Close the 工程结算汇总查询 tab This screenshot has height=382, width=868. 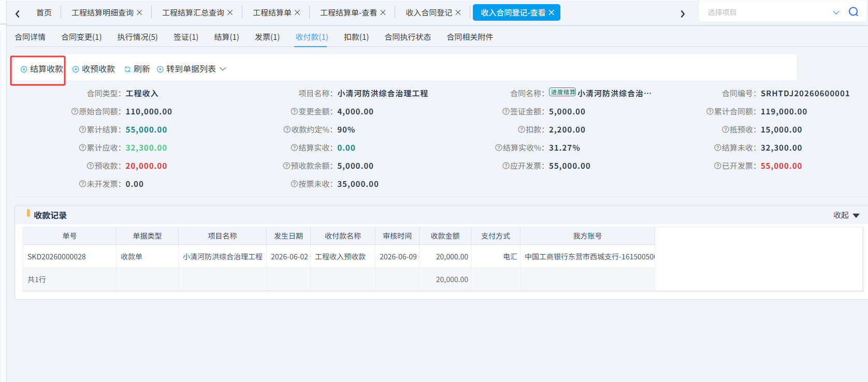tap(230, 12)
